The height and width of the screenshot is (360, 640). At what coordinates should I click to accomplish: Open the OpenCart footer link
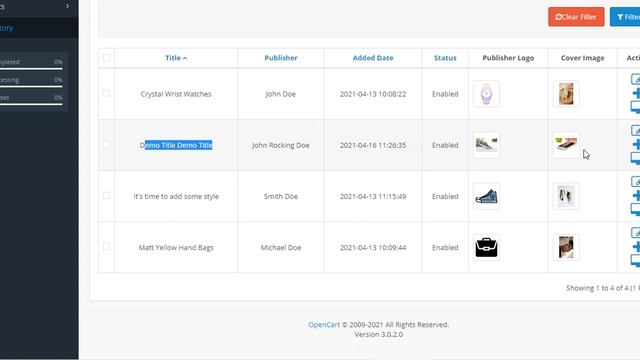[x=324, y=324]
